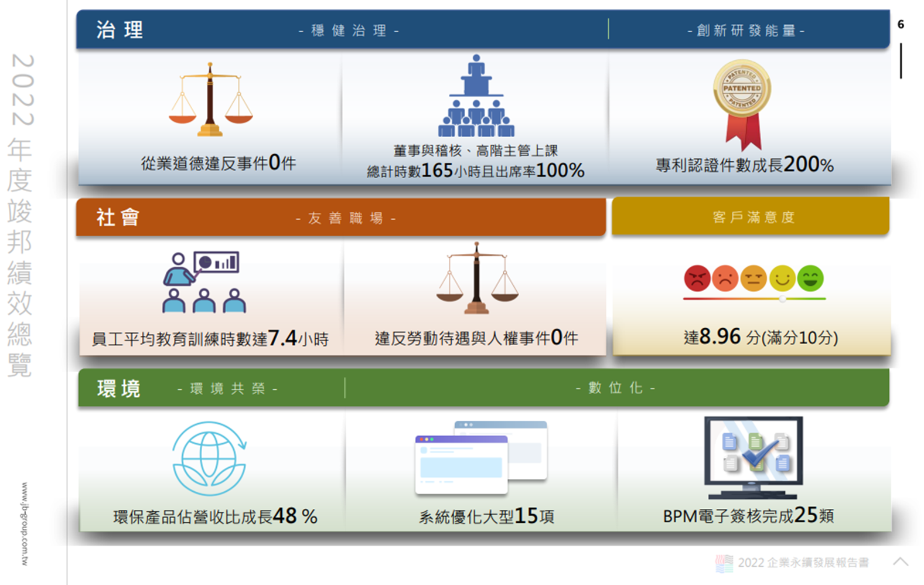Click the green happy face emoji

810,278
